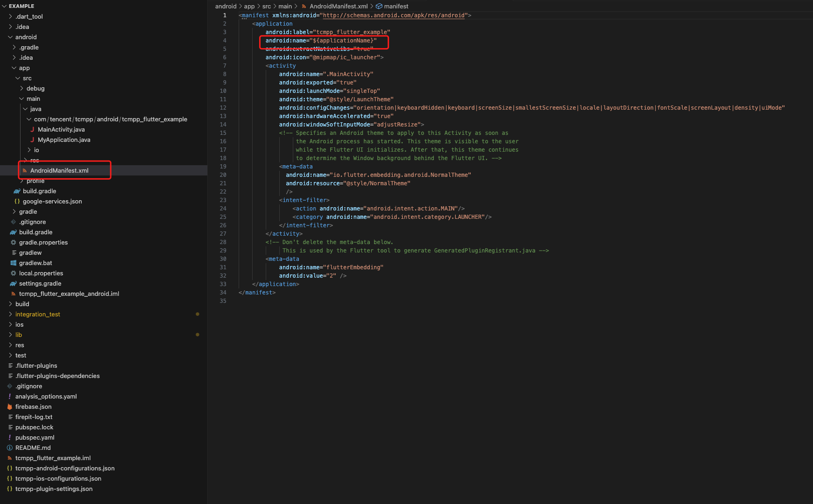Image resolution: width=813 pixels, height=504 pixels.
Task: Click 'manifest' symbol in the breadcrumb
Action: click(396, 6)
